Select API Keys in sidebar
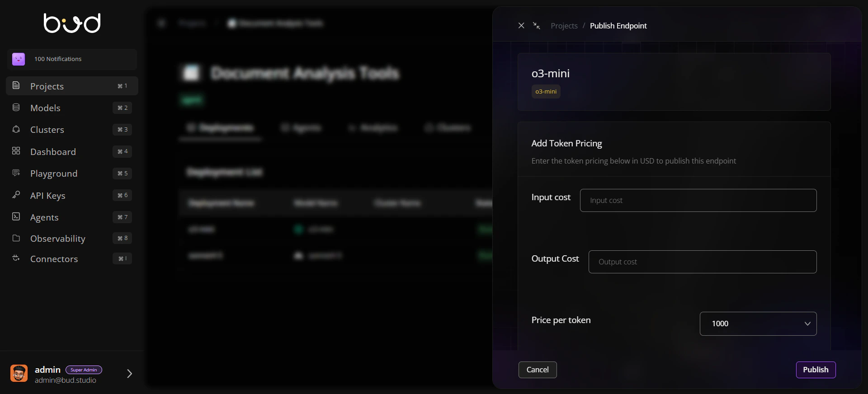The height and width of the screenshot is (394, 868). pyautogui.click(x=72, y=195)
